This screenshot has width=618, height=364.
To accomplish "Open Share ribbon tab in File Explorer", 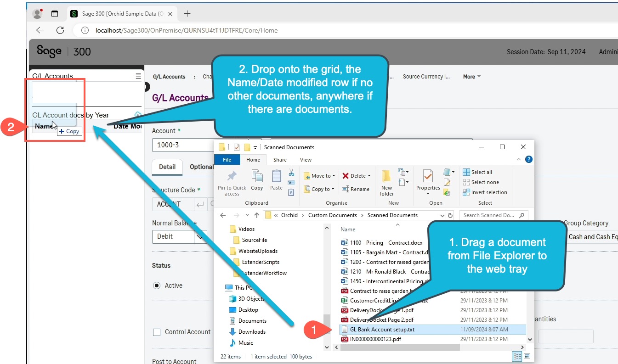I will [x=280, y=160].
